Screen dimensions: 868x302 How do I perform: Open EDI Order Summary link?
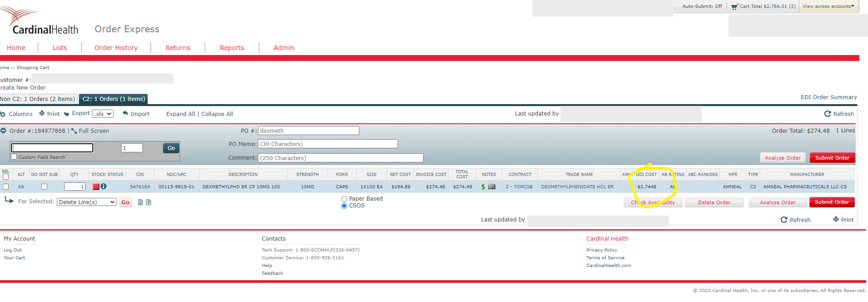[x=829, y=97]
